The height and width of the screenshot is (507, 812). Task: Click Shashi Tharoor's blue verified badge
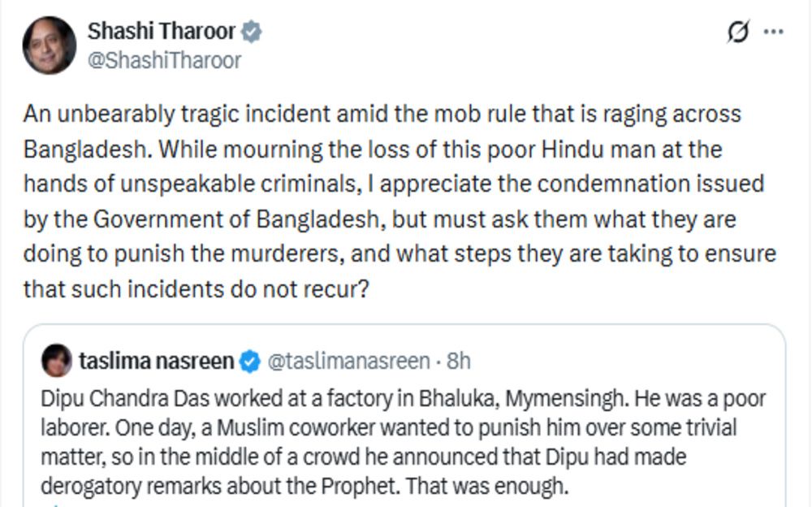(x=253, y=32)
